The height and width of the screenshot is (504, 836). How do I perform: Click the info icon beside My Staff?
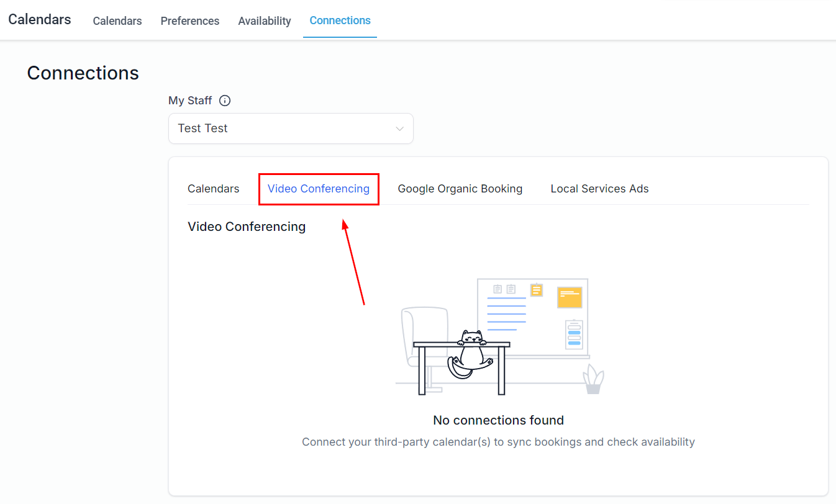[225, 101]
